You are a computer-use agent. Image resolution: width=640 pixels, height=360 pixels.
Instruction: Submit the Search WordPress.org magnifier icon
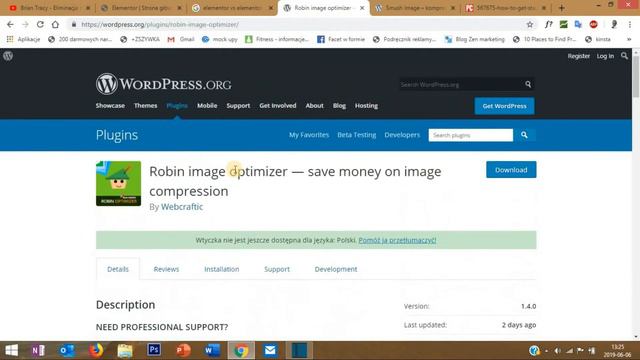click(528, 84)
